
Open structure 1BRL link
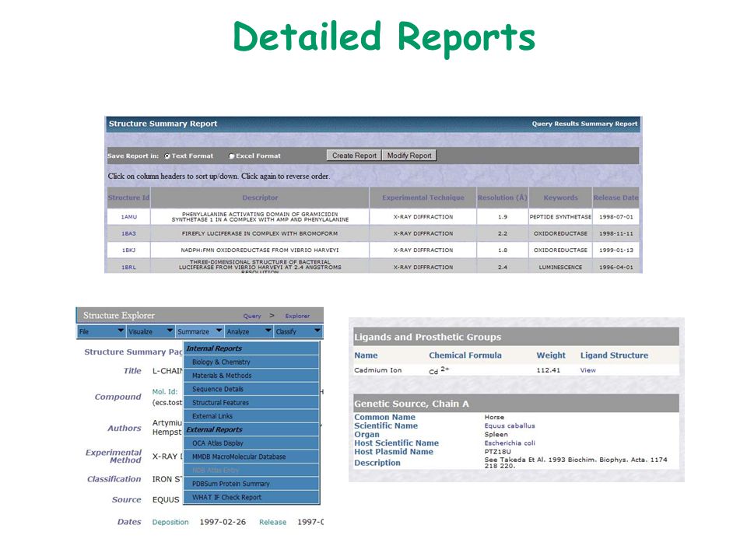(128, 268)
